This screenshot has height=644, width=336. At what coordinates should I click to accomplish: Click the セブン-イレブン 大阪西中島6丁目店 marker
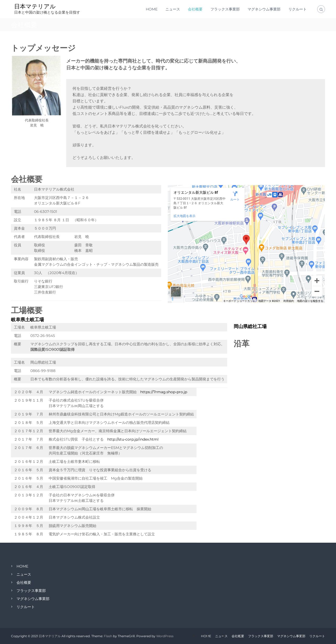(203, 267)
